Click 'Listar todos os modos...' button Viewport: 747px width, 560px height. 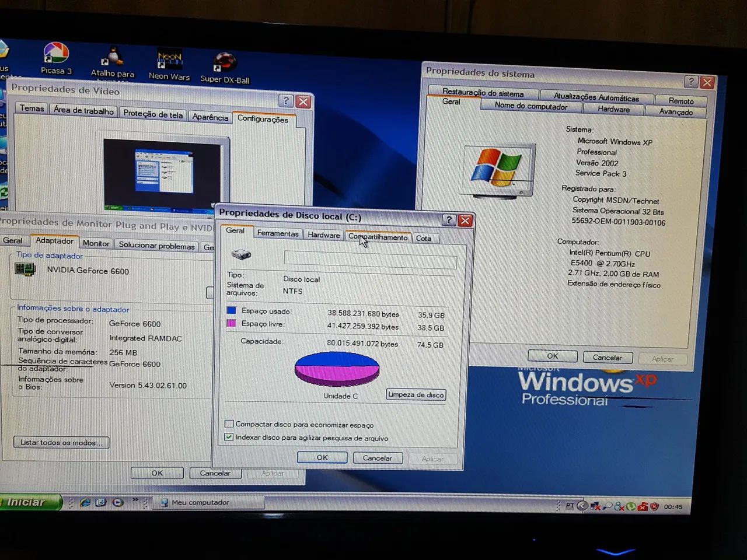(61, 443)
